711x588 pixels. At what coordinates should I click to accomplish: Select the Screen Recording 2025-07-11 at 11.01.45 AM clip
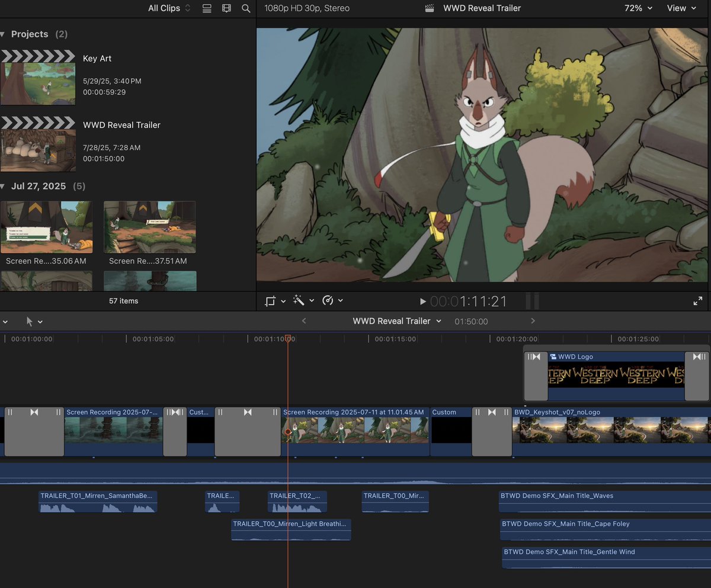click(x=355, y=430)
